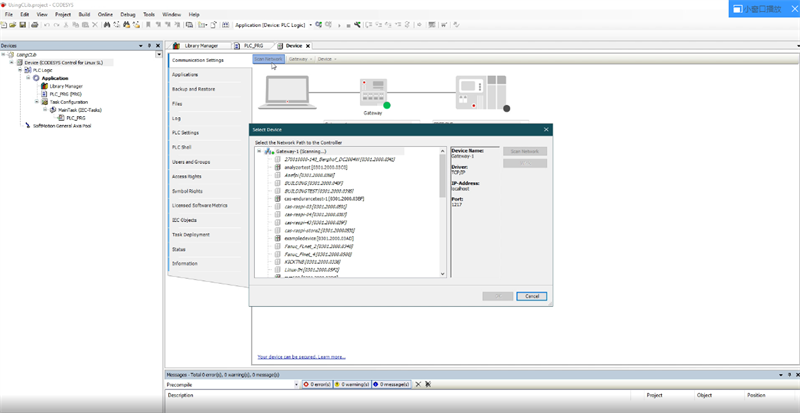Open the File menu
Viewport: 800px width, 413px height.
coord(9,14)
